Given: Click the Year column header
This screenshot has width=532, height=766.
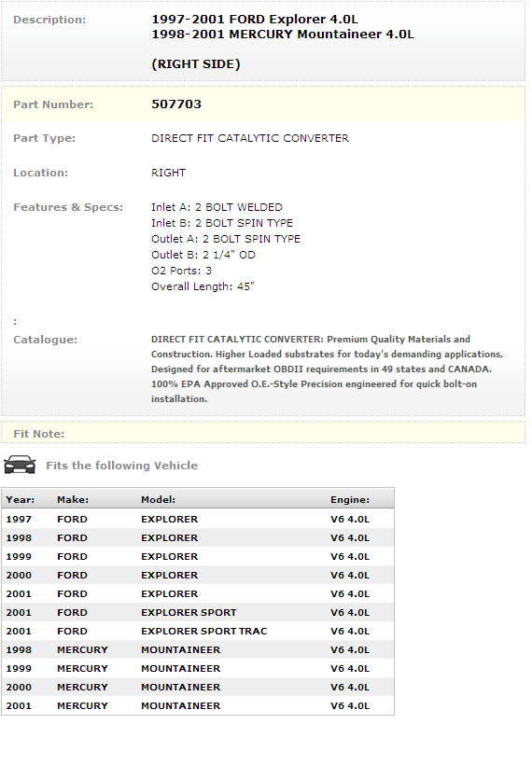Looking at the screenshot, I should pyautogui.click(x=20, y=500).
